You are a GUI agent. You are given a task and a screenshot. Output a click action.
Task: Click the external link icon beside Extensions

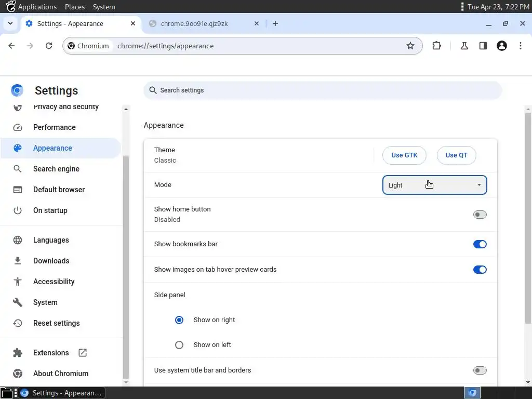pyautogui.click(x=83, y=353)
